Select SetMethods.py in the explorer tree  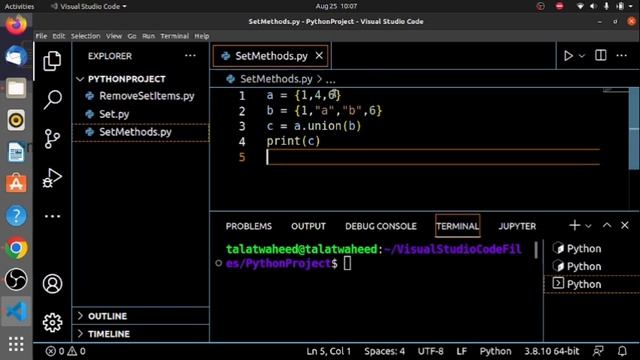tap(141, 132)
